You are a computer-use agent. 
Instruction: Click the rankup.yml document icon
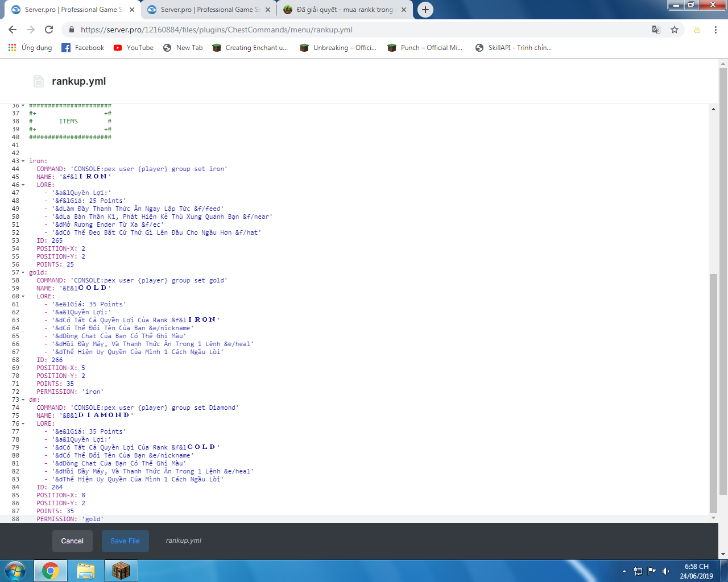pyautogui.click(x=38, y=81)
